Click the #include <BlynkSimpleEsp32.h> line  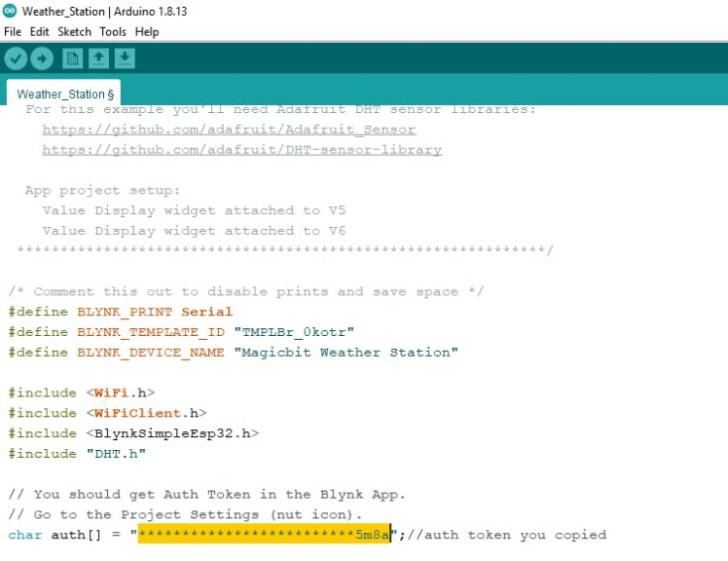point(133,433)
